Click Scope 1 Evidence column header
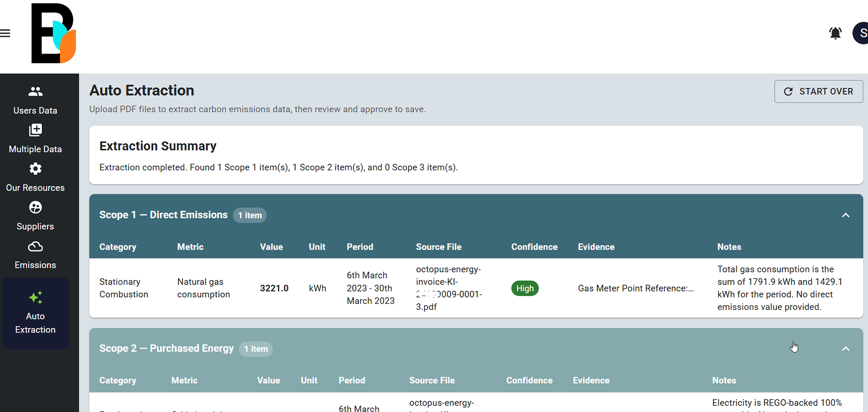 click(596, 247)
